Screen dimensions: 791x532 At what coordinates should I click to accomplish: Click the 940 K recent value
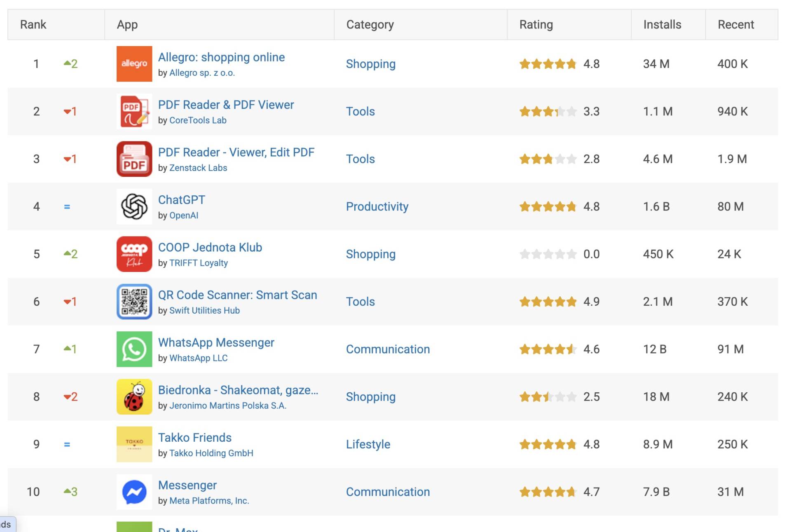coord(732,111)
